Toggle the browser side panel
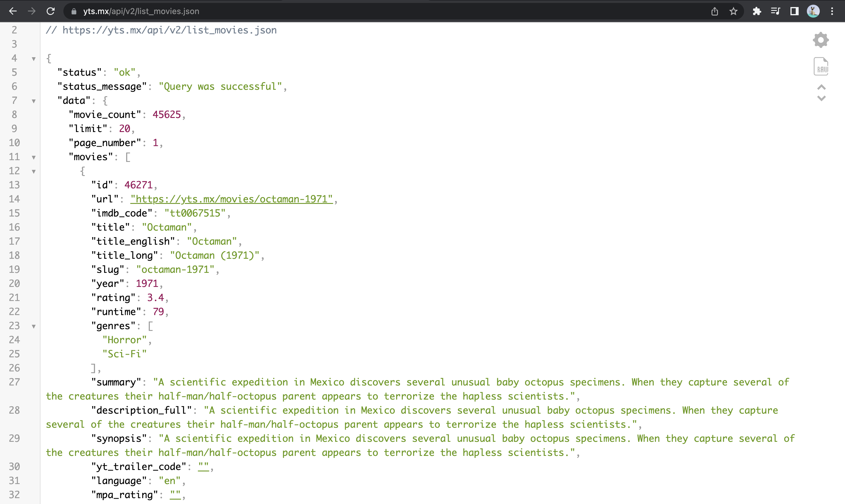The width and height of the screenshot is (845, 504). (x=794, y=11)
